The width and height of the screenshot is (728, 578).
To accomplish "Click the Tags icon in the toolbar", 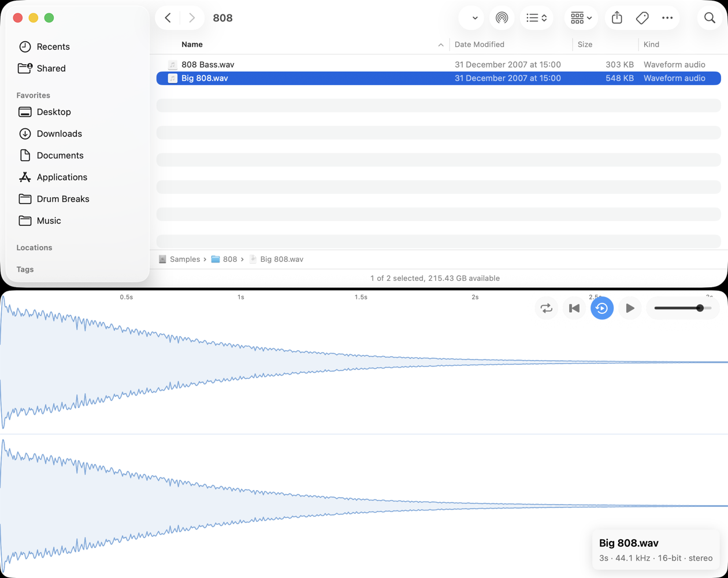I will [642, 18].
